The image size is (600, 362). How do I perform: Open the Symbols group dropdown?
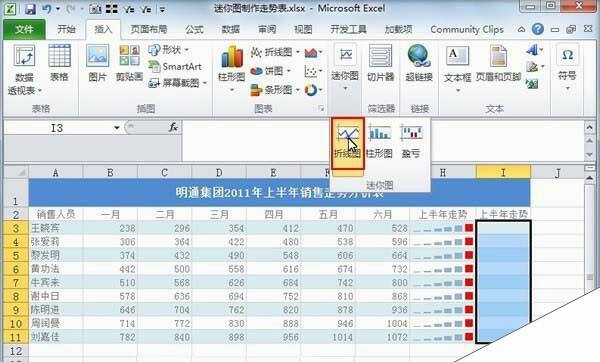(567, 69)
